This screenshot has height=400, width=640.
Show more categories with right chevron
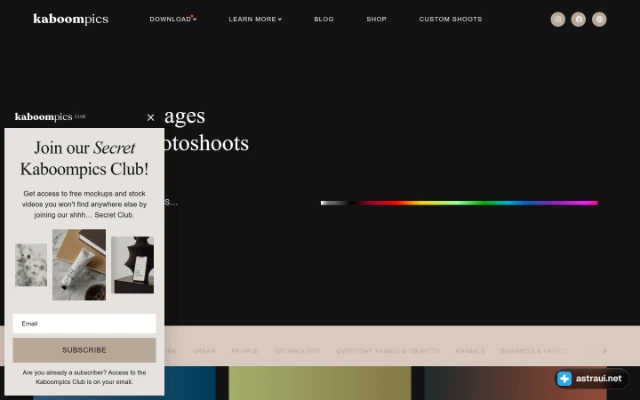pyautogui.click(x=604, y=351)
